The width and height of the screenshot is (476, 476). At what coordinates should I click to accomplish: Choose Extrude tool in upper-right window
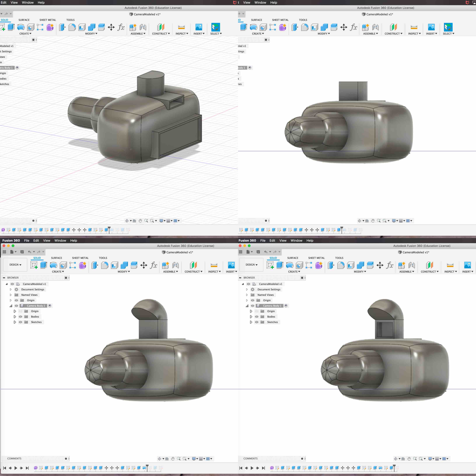click(244, 27)
